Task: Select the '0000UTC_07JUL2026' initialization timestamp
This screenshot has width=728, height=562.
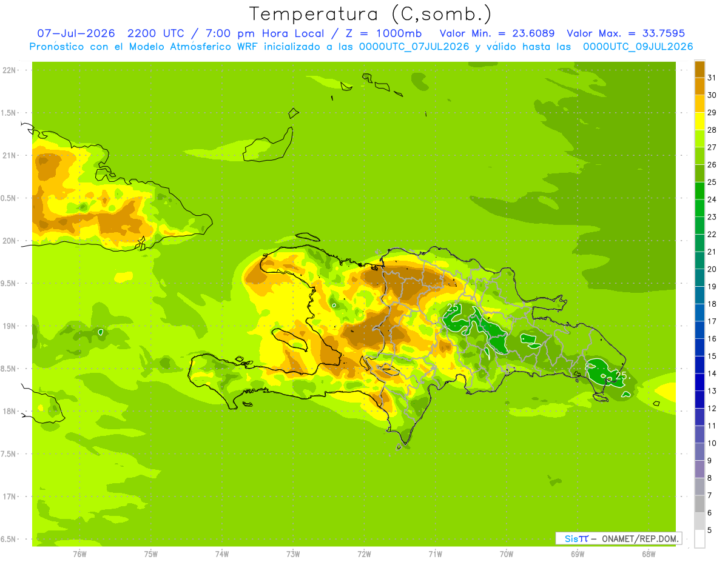Action: (414, 47)
